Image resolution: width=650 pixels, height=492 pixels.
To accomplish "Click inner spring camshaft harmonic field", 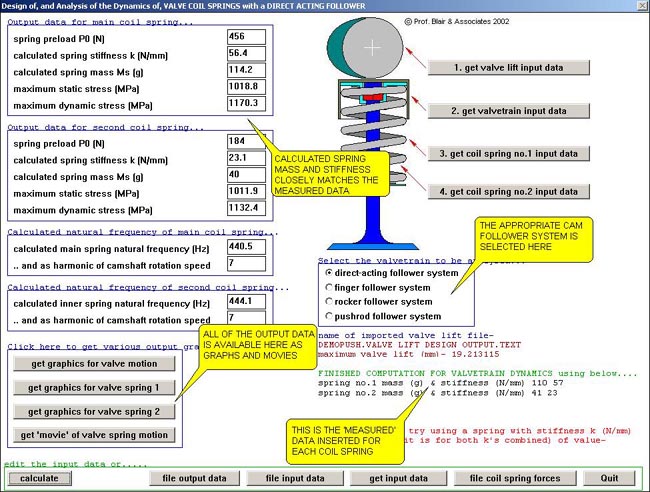I will (x=246, y=317).
